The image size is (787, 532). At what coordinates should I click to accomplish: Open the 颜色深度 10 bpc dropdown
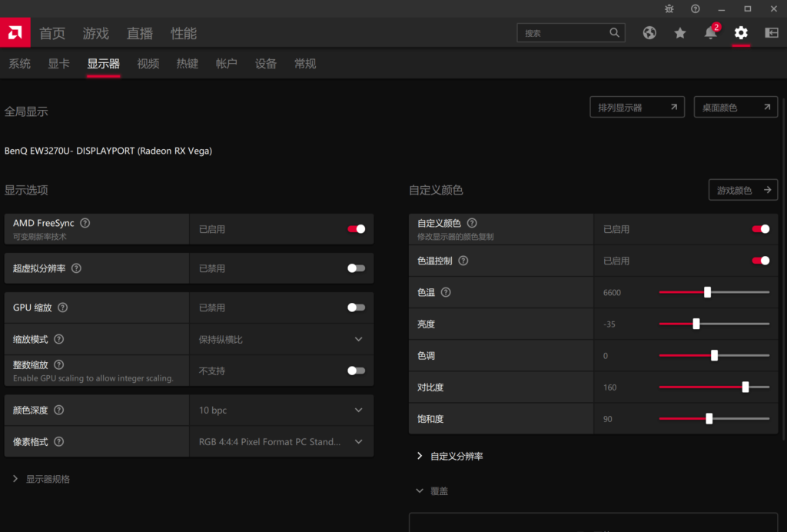(x=281, y=410)
